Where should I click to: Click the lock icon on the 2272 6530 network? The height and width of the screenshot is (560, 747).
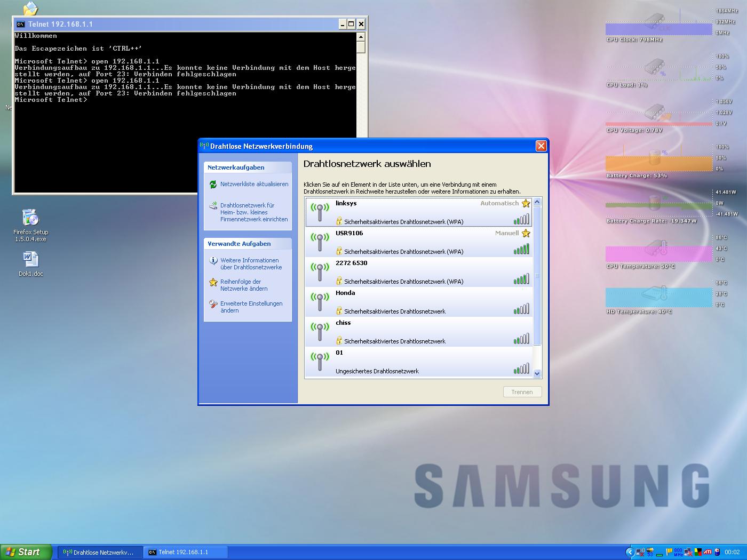(x=339, y=281)
